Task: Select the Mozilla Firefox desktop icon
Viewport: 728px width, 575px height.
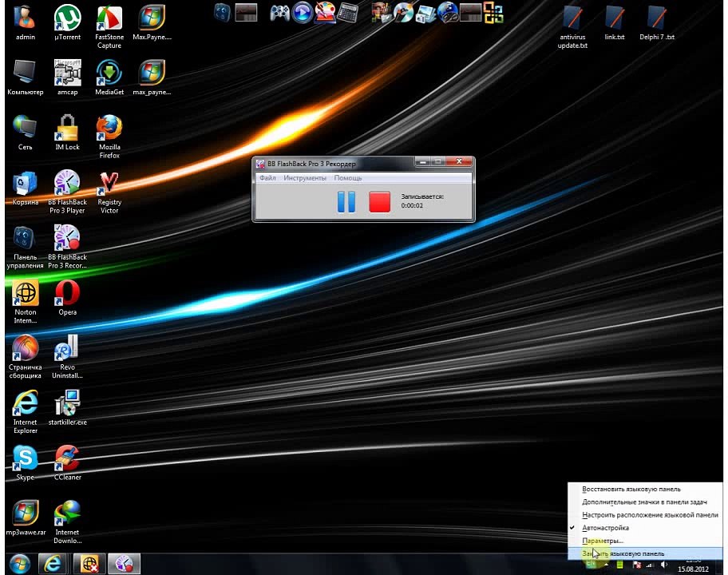Action: 109,137
